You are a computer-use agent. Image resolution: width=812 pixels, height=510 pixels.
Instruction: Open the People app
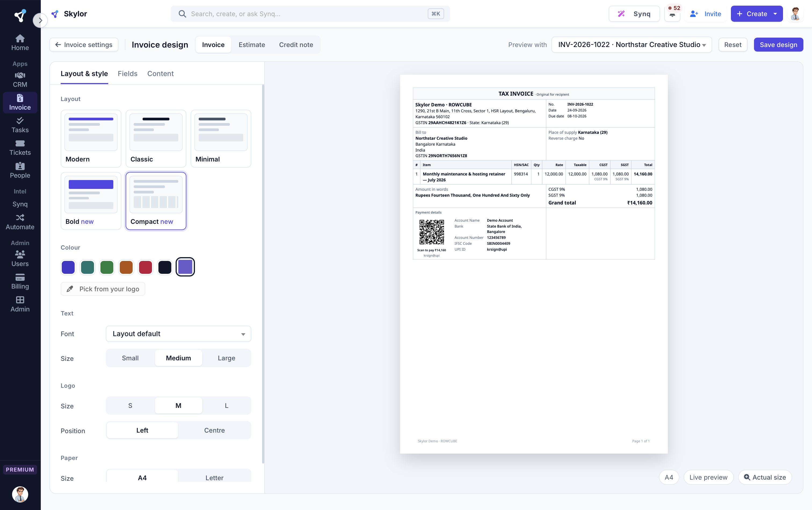click(x=20, y=170)
